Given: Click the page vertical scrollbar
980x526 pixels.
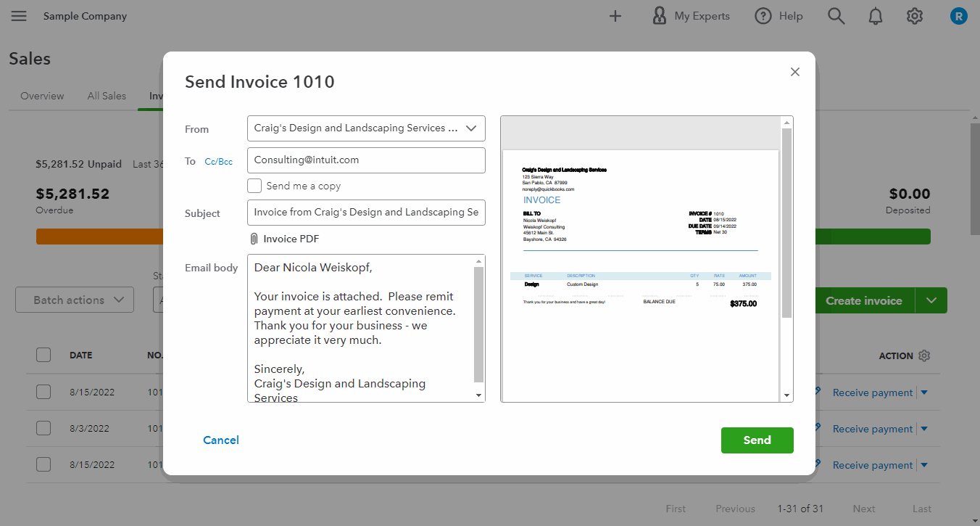Looking at the screenshot, I should (x=974, y=179).
